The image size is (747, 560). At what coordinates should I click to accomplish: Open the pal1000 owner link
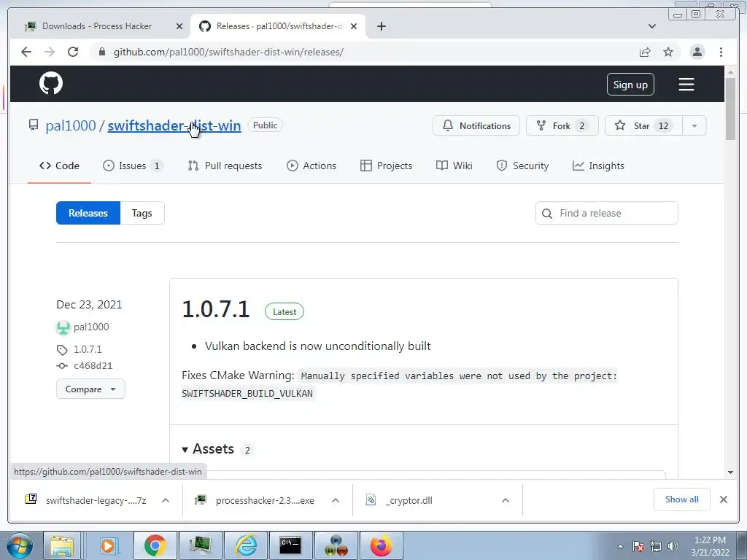click(x=71, y=125)
